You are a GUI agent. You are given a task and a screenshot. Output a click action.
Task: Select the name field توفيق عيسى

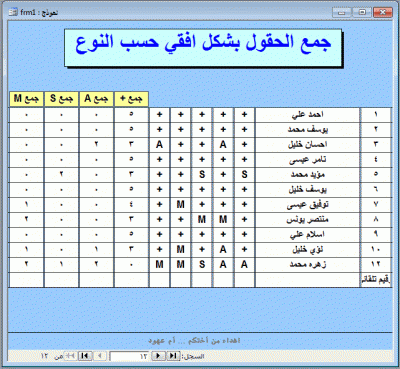(307, 204)
